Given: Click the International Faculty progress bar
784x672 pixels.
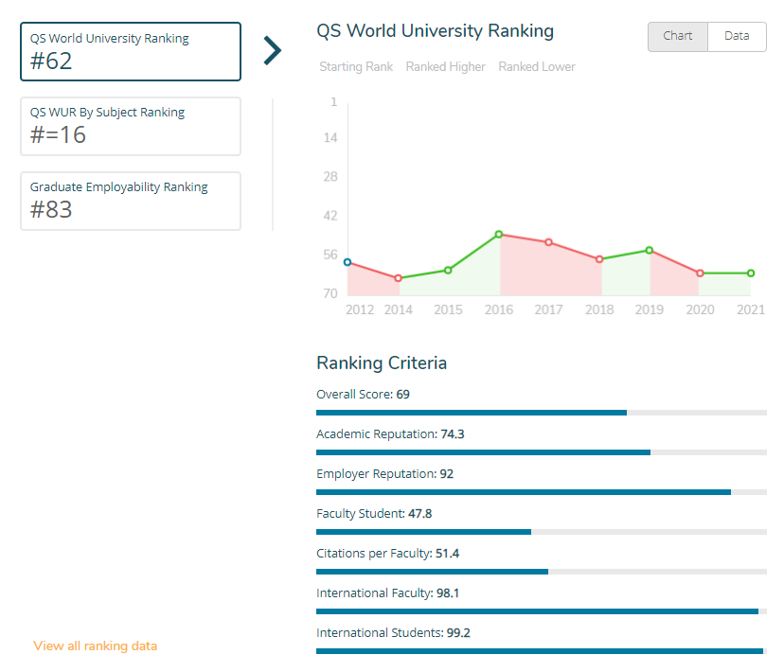Looking at the screenshot, I should coord(542,611).
